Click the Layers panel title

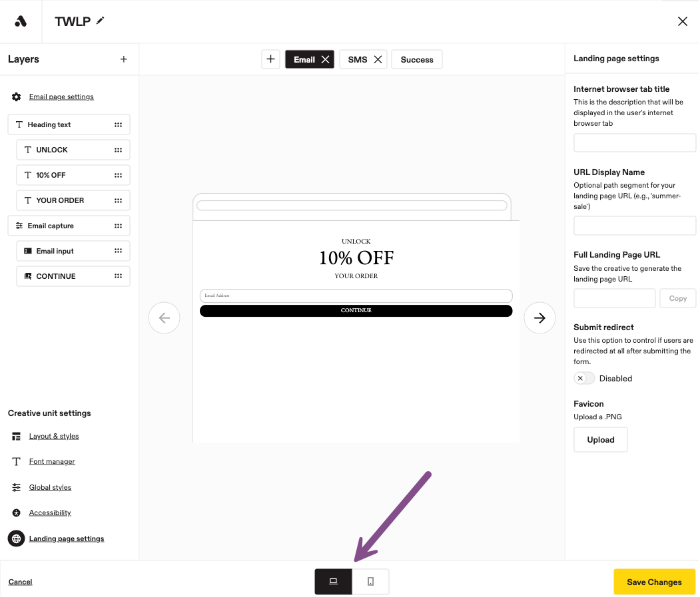click(23, 59)
